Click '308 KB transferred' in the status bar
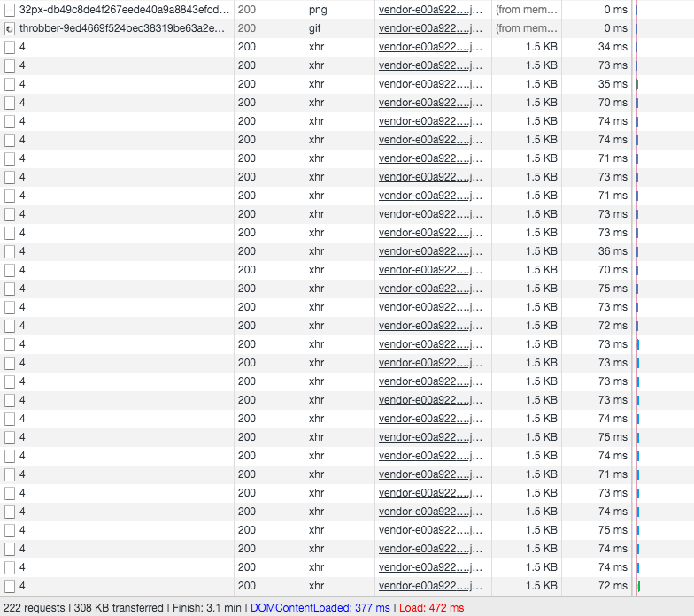694x616 pixels. tap(119, 608)
